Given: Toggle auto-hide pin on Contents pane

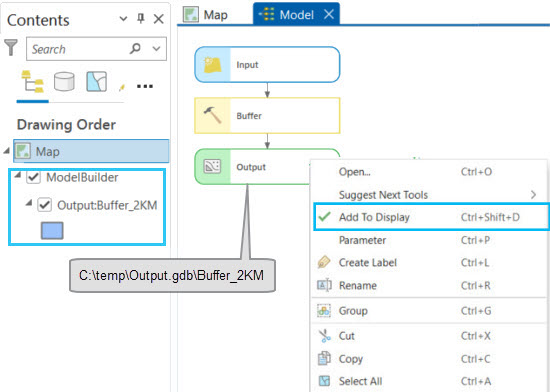Looking at the screenshot, I should (x=141, y=19).
